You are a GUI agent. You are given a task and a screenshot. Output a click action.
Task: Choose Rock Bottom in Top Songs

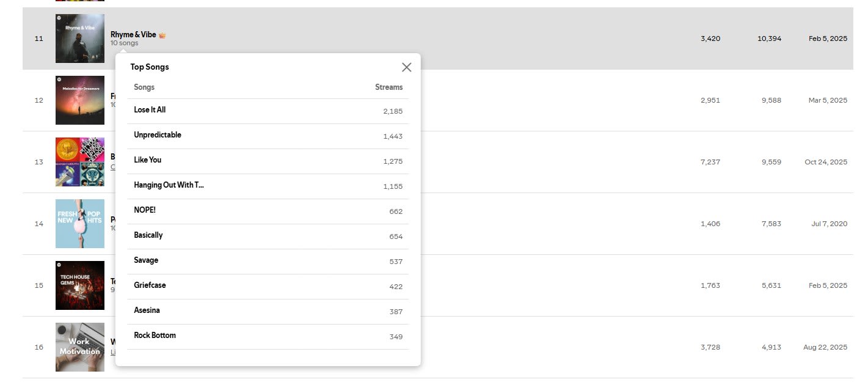(155, 336)
